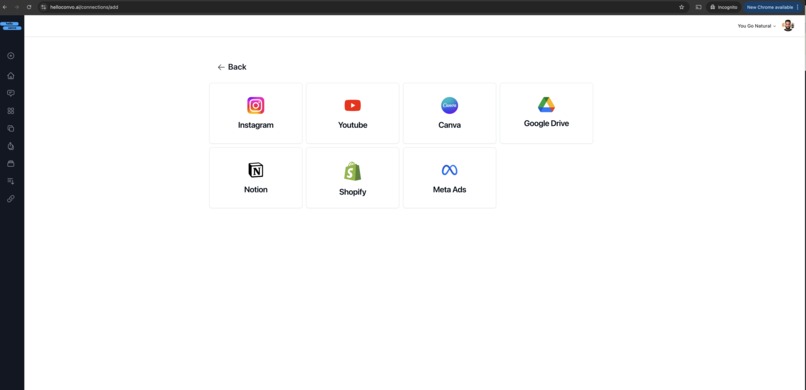View site info icon in address bar
The image size is (806, 390).
[x=44, y=7]
